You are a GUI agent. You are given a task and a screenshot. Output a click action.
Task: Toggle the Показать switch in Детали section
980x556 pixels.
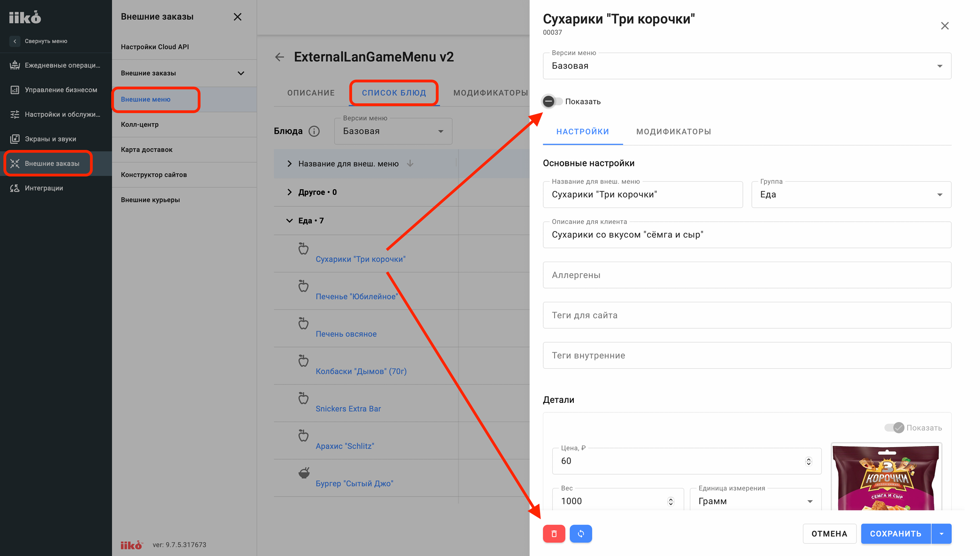894,428
